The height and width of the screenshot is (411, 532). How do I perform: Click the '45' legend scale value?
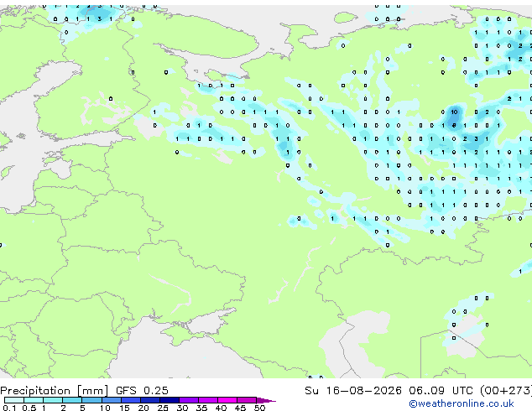[240, 408]
